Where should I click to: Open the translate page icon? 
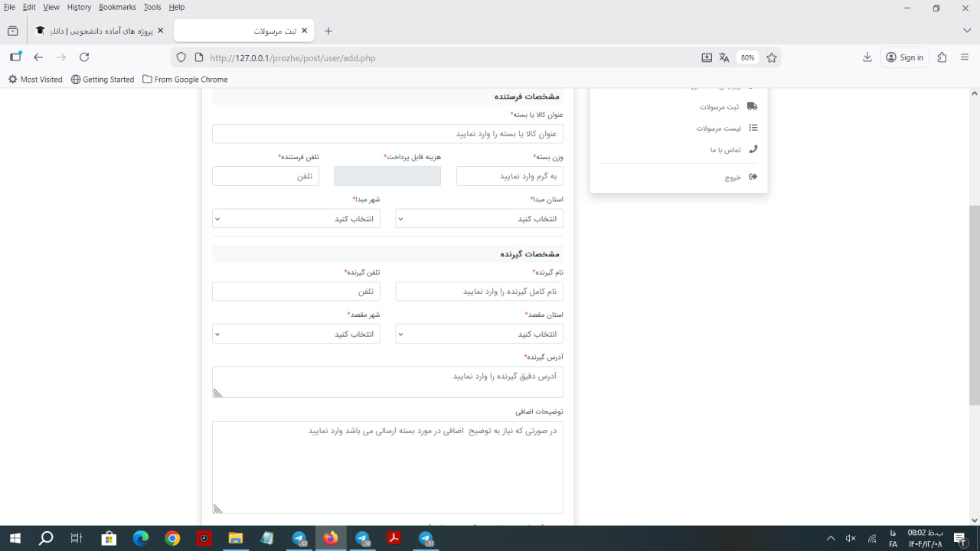[724, 57]
